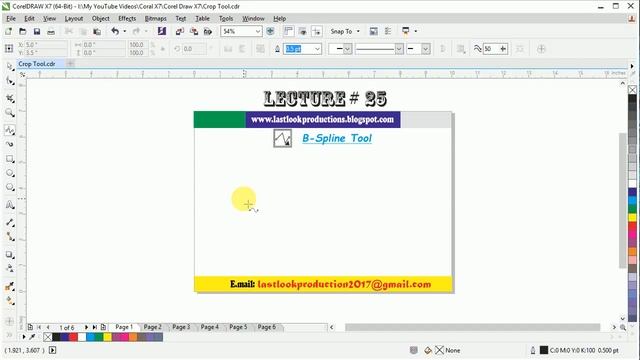Open the Object menu
Image resolution: width=640 pixels, height=360 pixels.
click(100, 18)
